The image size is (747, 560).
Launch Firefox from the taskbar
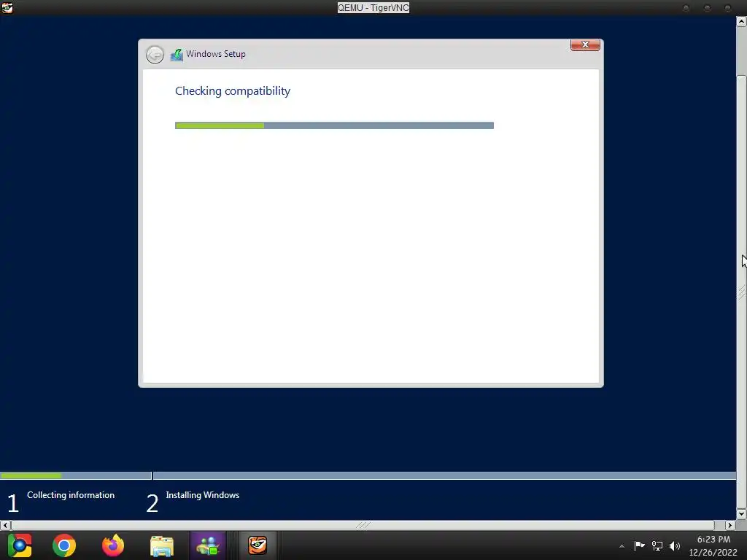coord(113,545)
